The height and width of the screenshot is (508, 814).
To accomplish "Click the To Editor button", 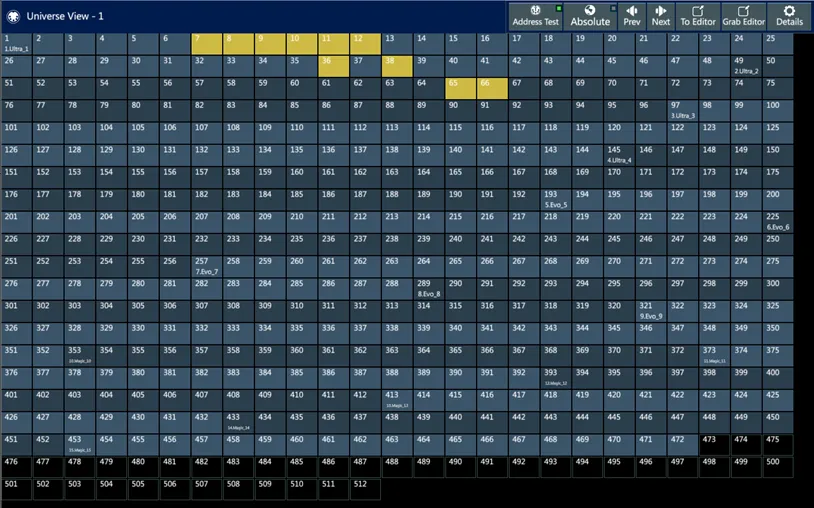I will [x=698, y=16].
